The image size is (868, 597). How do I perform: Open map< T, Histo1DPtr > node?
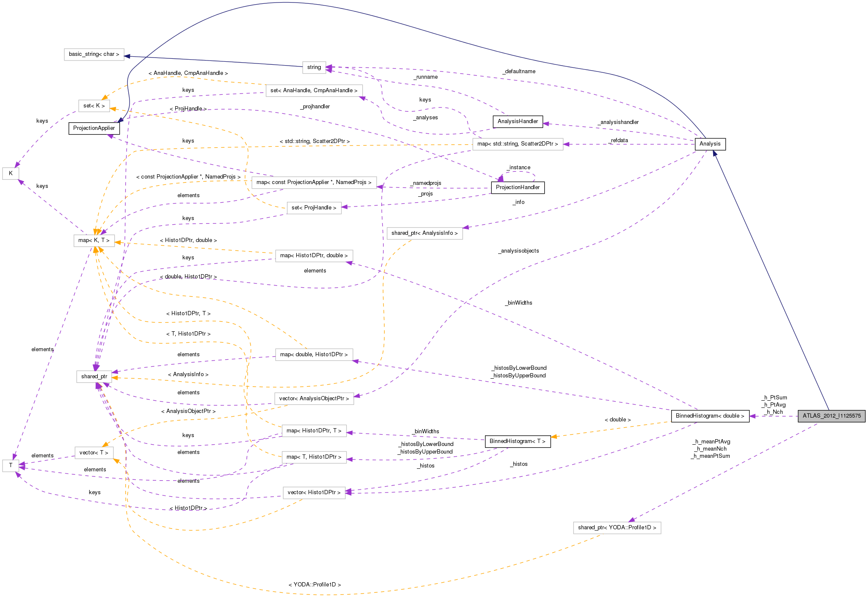coord(314,457)
